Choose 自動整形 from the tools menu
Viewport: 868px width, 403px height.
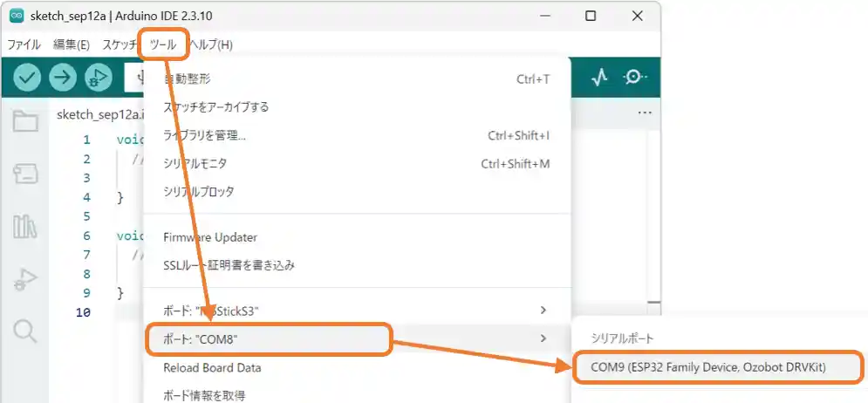(x=357, y=79)
